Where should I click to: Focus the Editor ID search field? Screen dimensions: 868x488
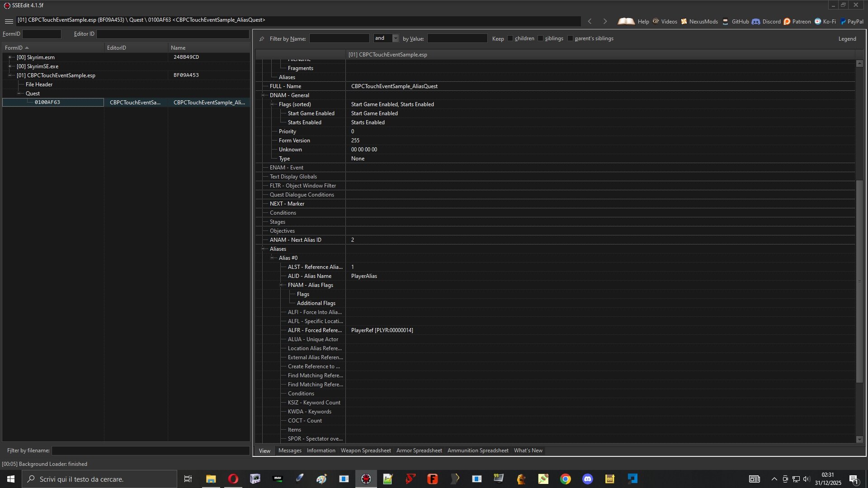click(173, 34)
